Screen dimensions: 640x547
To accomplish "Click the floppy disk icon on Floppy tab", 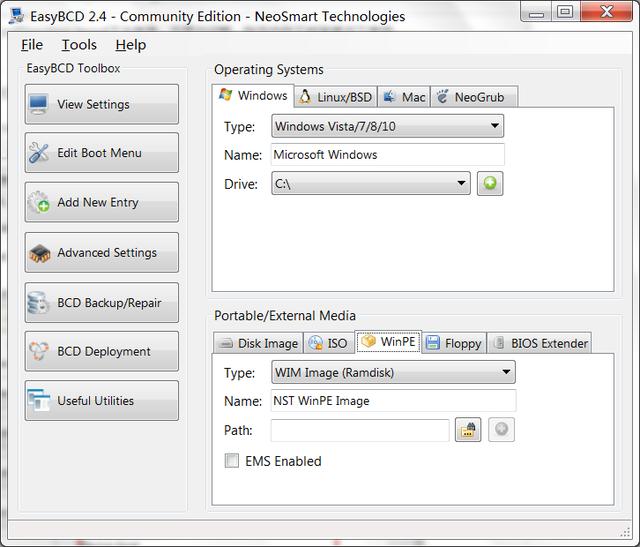I will 433,343.
